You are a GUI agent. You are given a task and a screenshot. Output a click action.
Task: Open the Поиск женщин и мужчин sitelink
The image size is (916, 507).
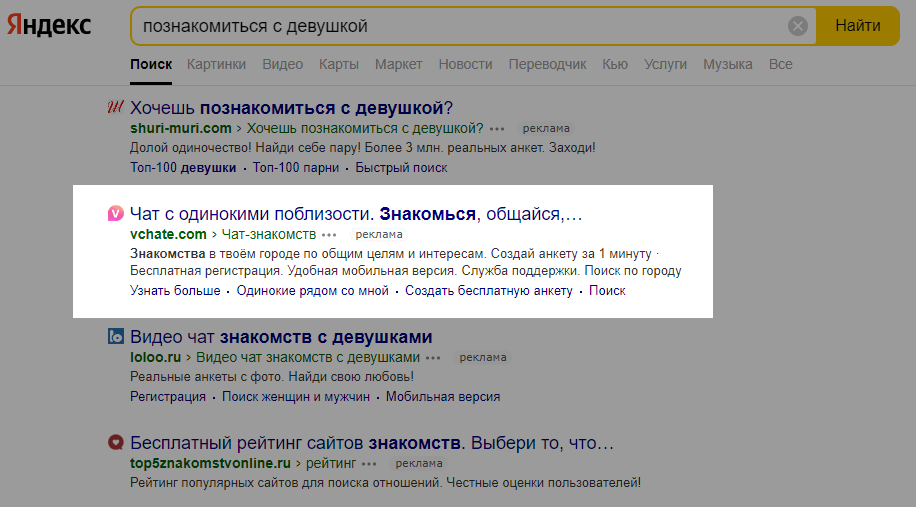(296, 397)
